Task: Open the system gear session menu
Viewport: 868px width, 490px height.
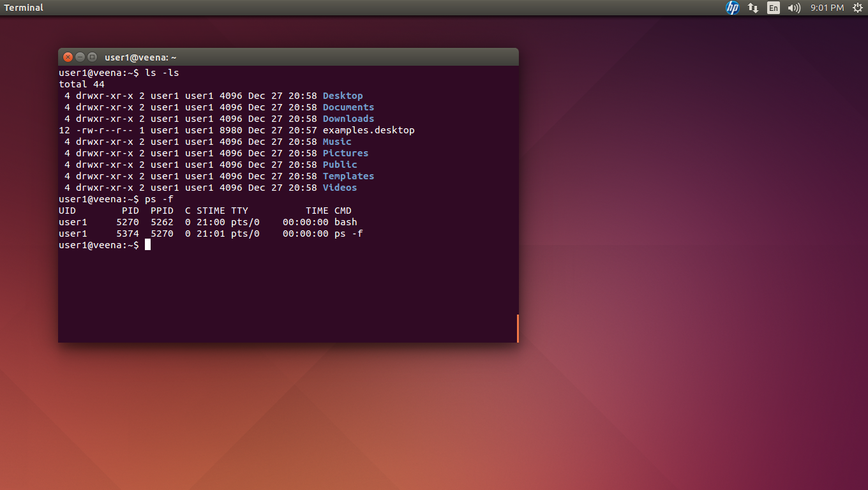Action: tap(857, 8)
